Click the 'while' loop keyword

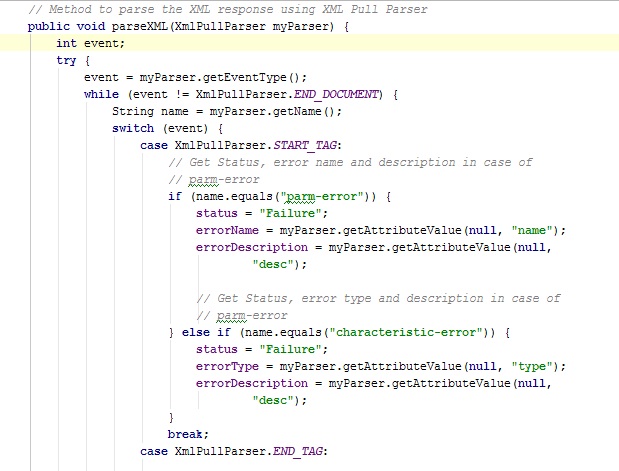100,94
